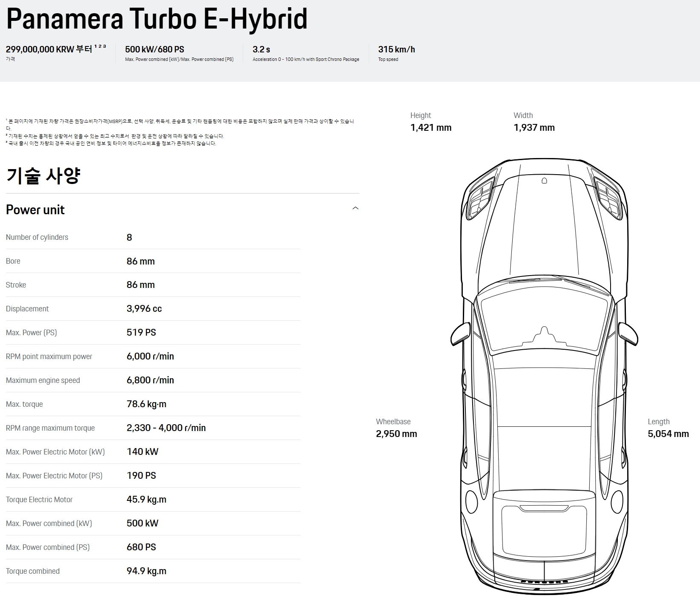
Task: Click the Max. Power combined (kW) table label
Action: [x=49, y=523]
